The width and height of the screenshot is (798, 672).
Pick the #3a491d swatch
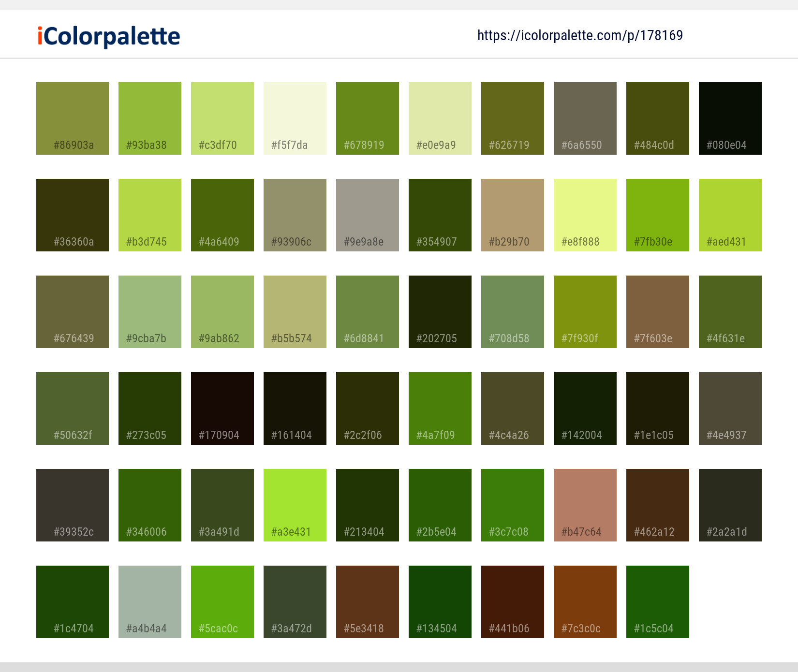pos(222,505)
